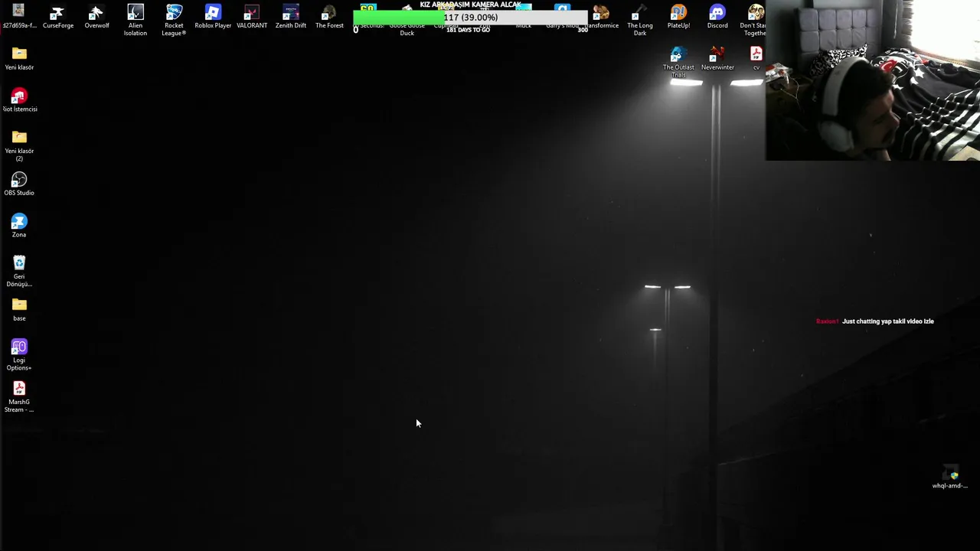The height and width of the screenshot is (551, 980).
Task: Open the cv PDF file
Action: [756, 58]
